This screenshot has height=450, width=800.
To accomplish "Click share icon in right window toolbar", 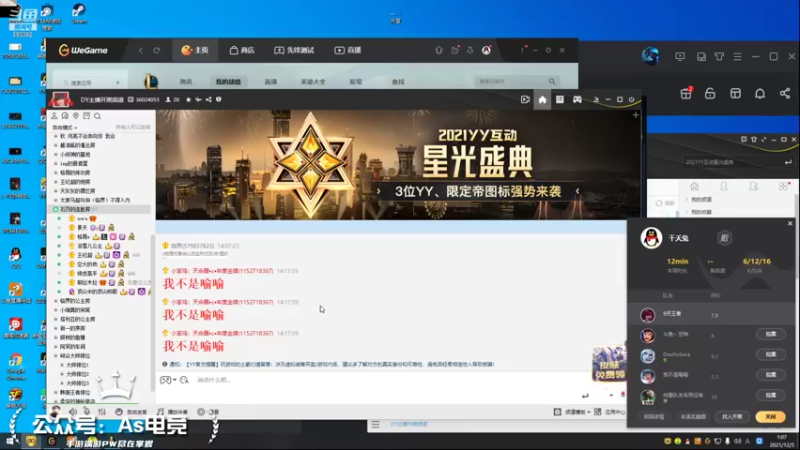I will [785, 93].
